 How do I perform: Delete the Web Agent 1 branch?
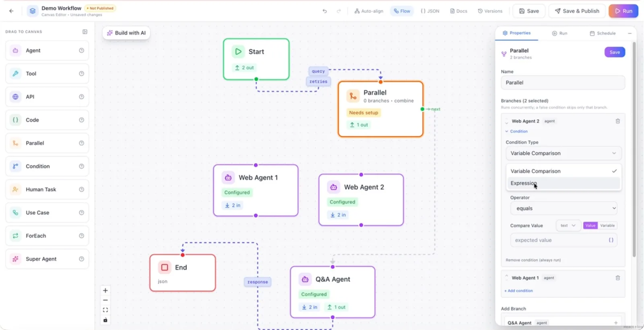(618, 278)
